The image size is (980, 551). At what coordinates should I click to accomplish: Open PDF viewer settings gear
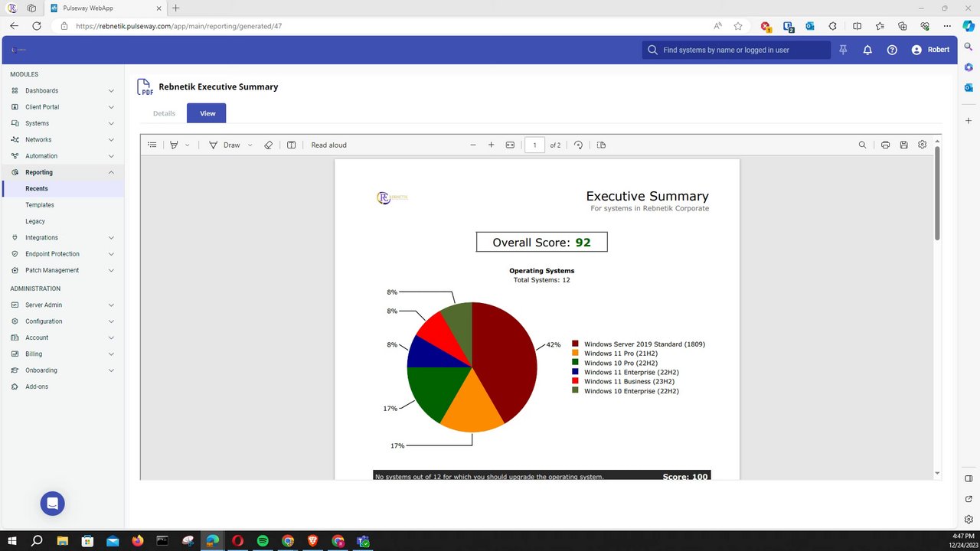(922, 145)
